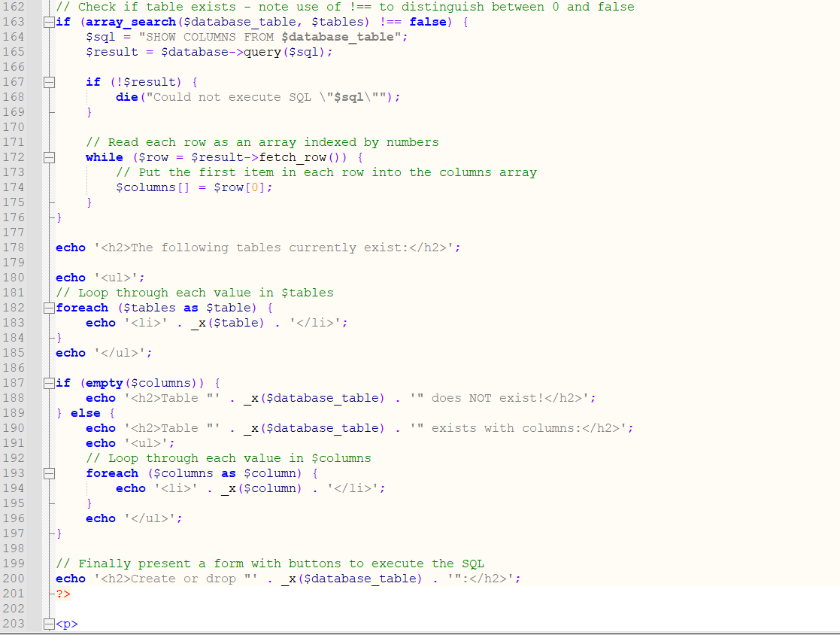840x635 pixels.
Task: Click the false keyword on line 163
Action: click(427, 22)
